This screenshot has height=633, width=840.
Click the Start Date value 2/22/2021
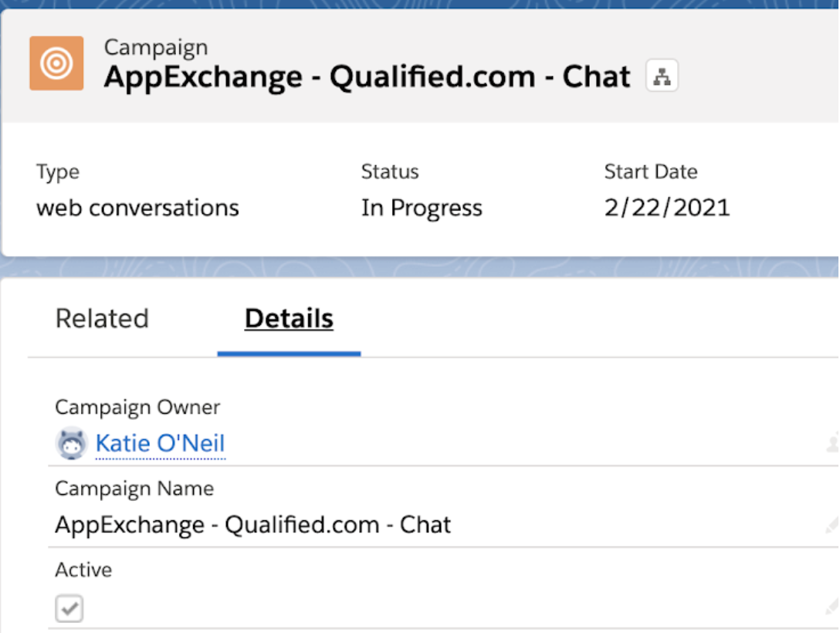click(667, 208)
